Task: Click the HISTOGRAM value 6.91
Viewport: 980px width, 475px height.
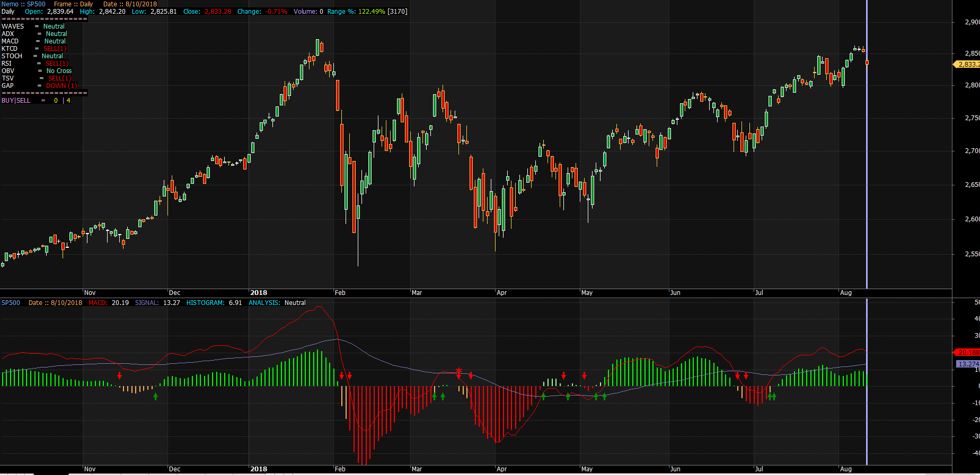Action: (x=235, y=302)
